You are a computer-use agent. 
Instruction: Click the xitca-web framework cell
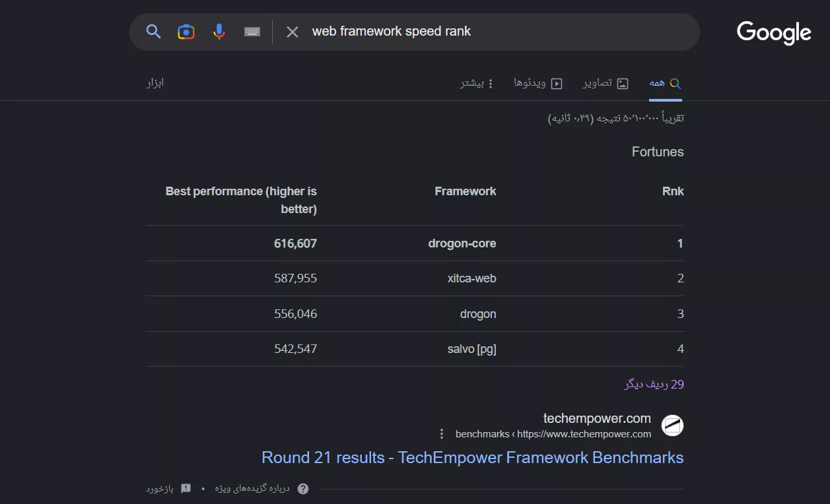click(471, 278)
